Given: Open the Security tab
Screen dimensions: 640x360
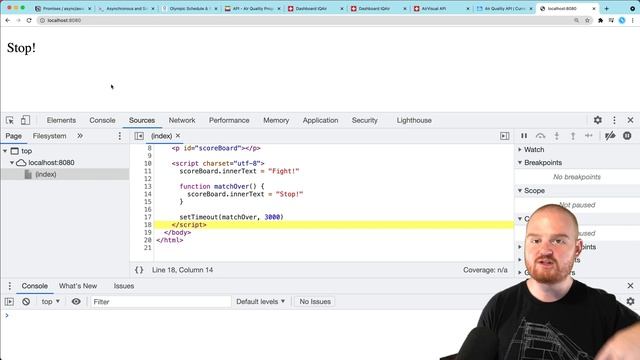Looking at the screenshot, I should (364, 120).
